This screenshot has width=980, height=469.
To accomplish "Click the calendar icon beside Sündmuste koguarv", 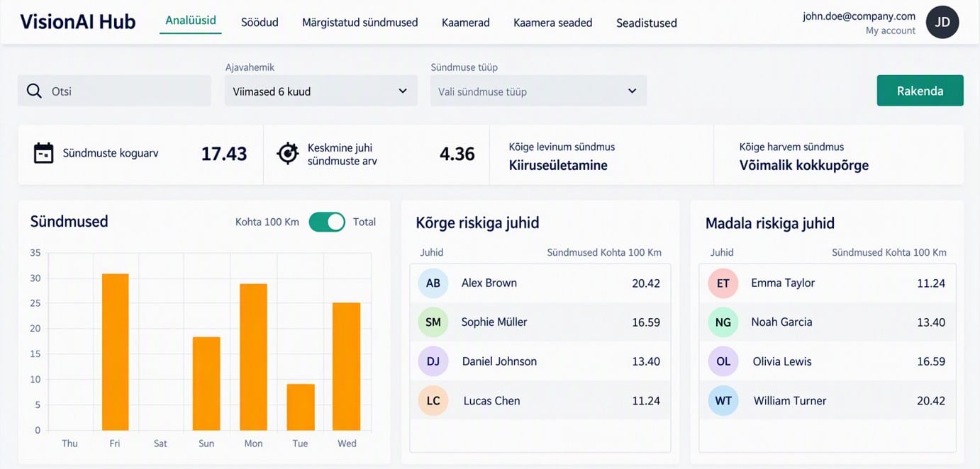I will 44,153.
